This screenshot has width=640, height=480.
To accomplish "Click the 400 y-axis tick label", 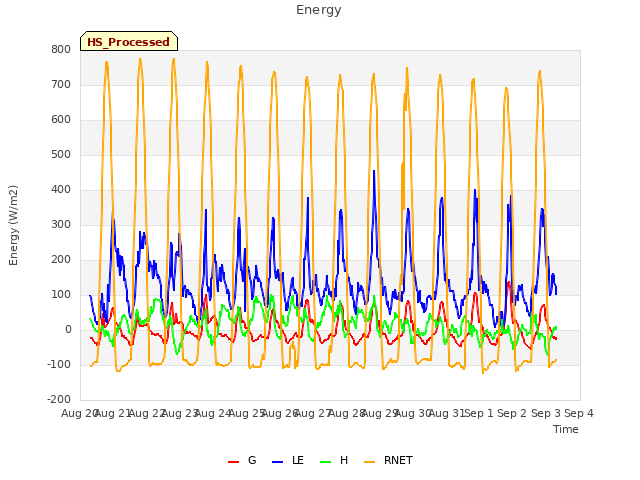I will 61,190.
